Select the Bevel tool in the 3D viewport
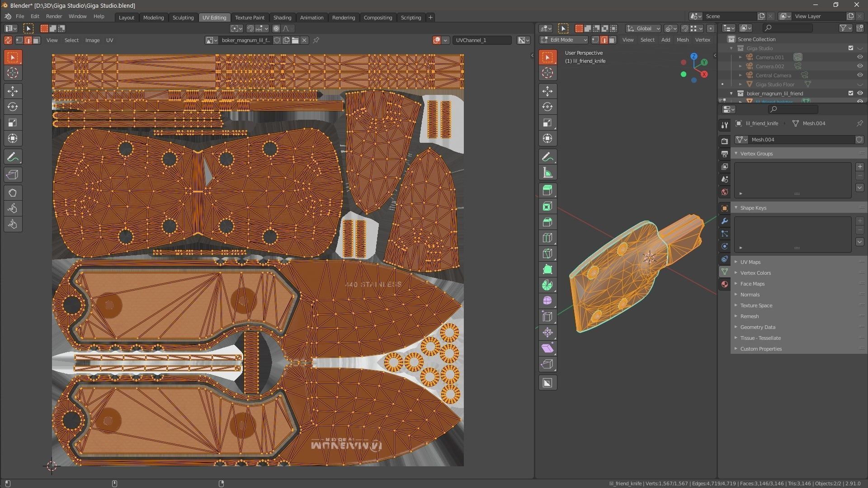Image resolution: width=868 pixels, height=488 pixels. click(x=547, y=222)
